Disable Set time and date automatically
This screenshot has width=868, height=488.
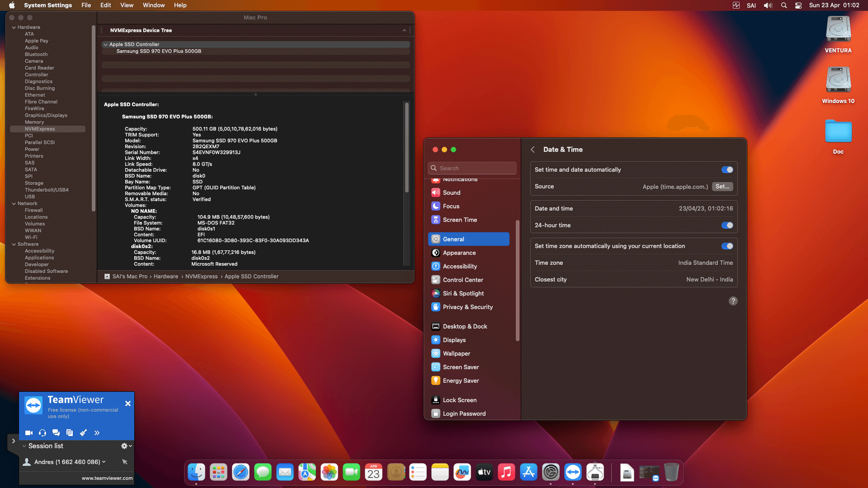[726, 169]
